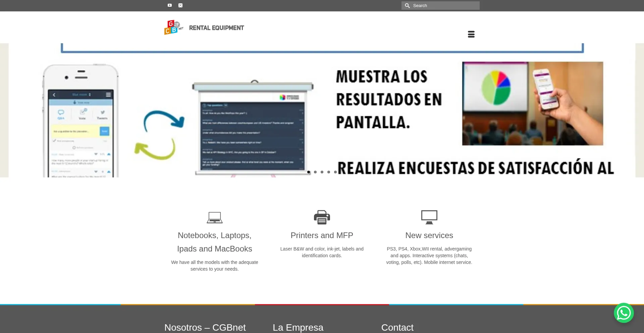This screenshot has height=333, width=644.
Task: Jump to the fourth slide dot
Action: pyautogui.click(x=329, y=172)
